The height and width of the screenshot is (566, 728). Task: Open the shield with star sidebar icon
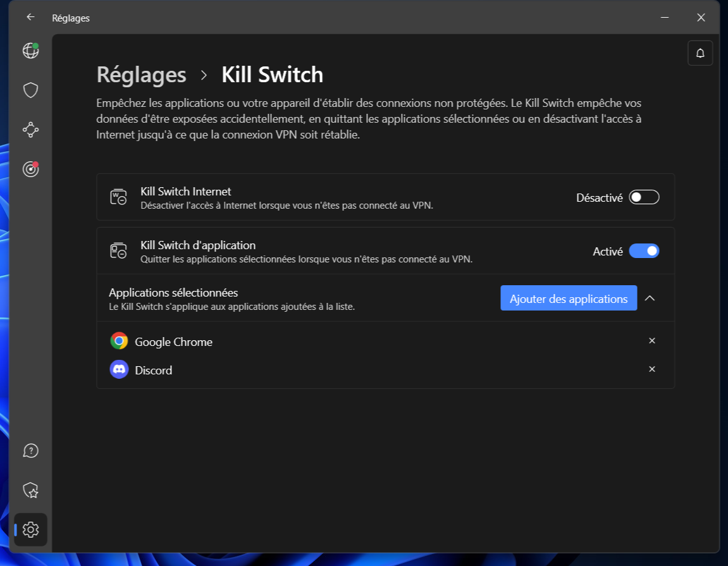point(30,490)
